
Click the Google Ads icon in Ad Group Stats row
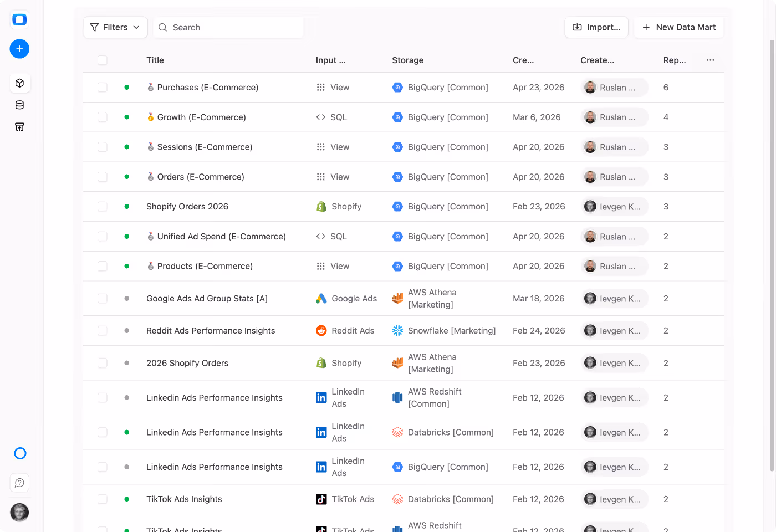(321, 299)
